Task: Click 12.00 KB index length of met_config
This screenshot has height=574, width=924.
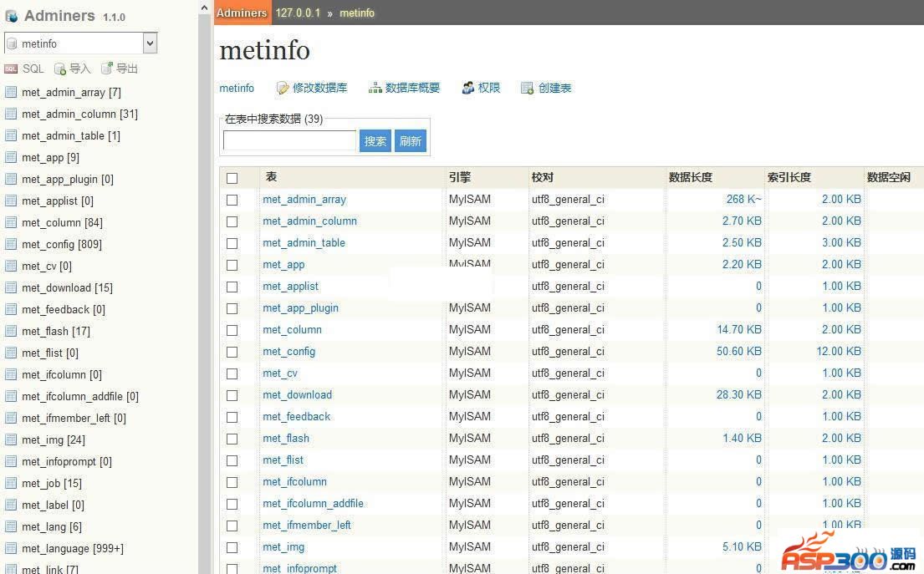Action: click(839, 352)
